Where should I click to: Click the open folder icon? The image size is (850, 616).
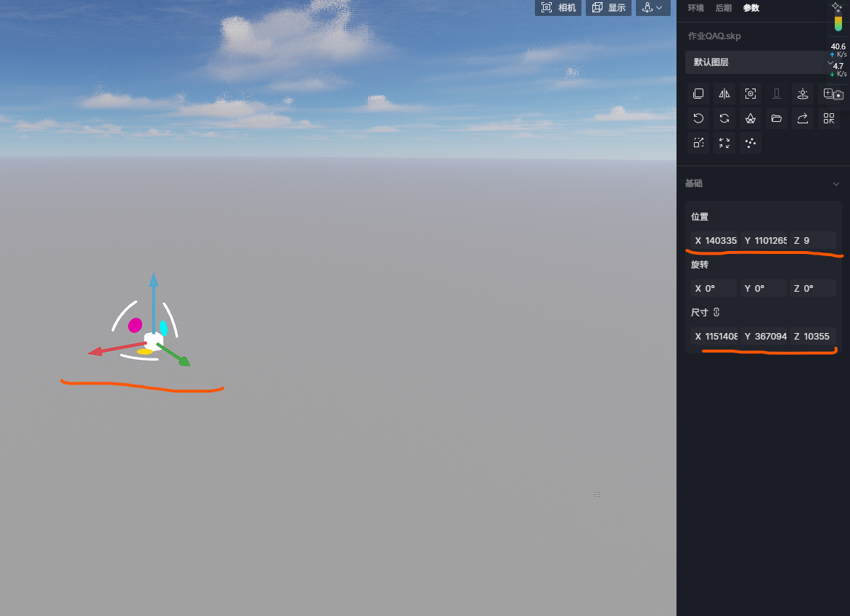pos(776,118)
